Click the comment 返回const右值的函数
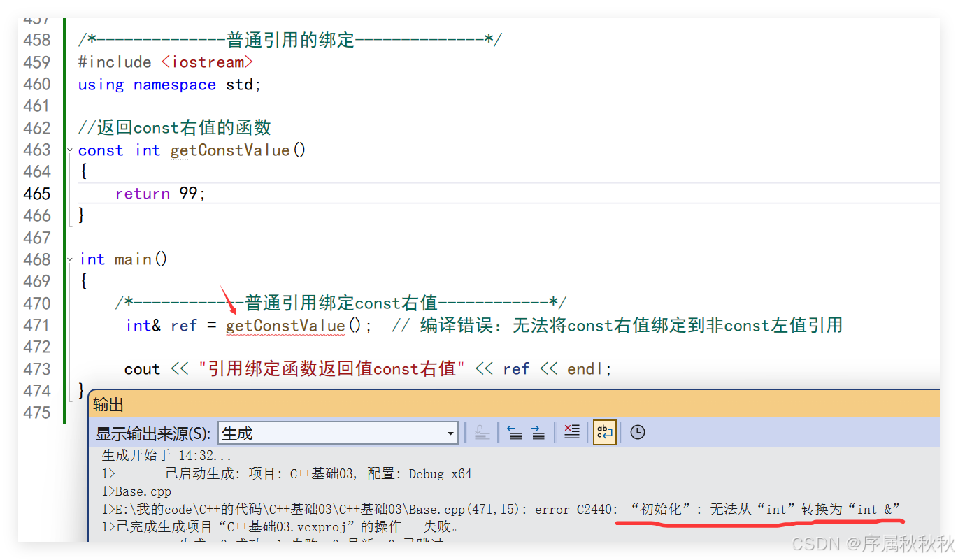The image size is (958, 560). pos(175,128)
